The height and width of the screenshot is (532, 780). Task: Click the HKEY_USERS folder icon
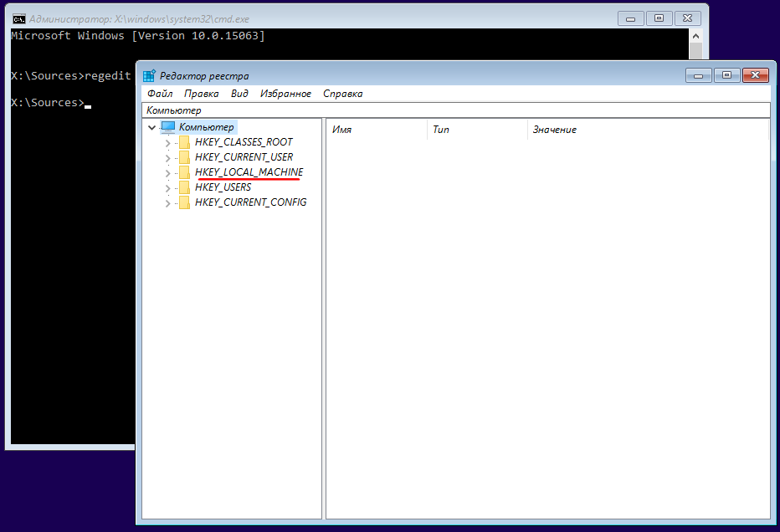click(185, 187)
